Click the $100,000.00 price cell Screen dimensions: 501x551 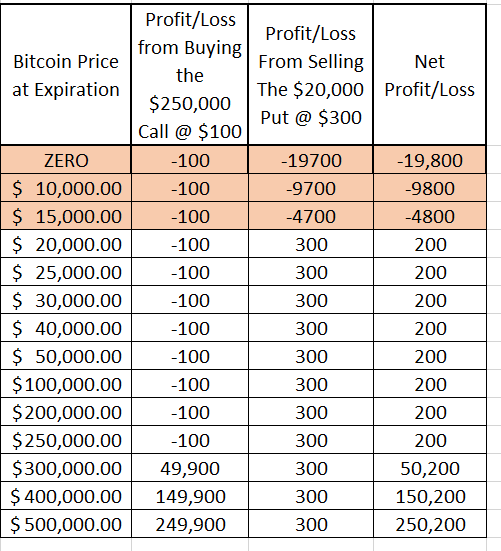[66, 384]
